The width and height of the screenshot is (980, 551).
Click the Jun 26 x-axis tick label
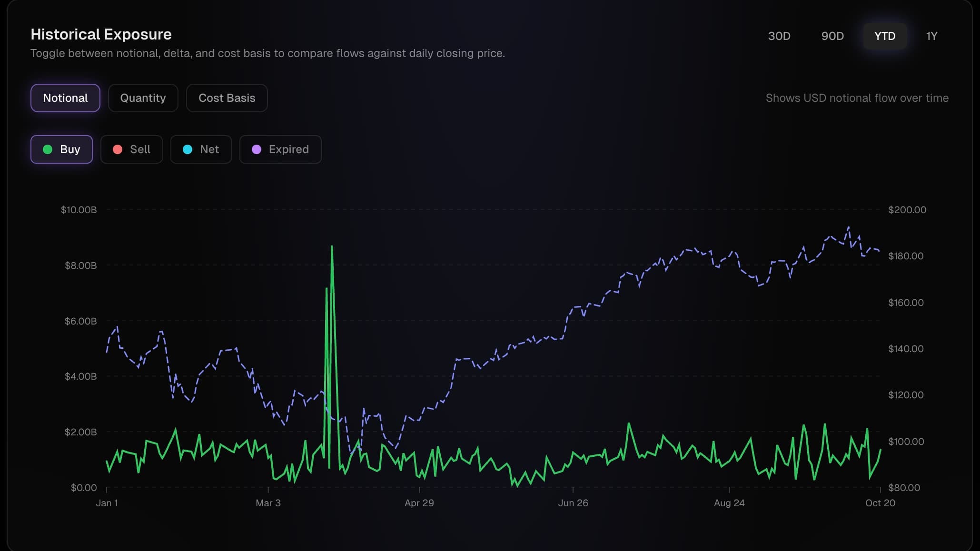click(573, 503)
